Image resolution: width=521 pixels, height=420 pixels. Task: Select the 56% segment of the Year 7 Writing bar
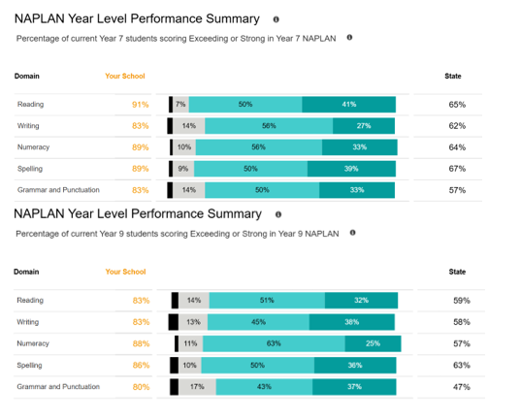pos(269,126)
